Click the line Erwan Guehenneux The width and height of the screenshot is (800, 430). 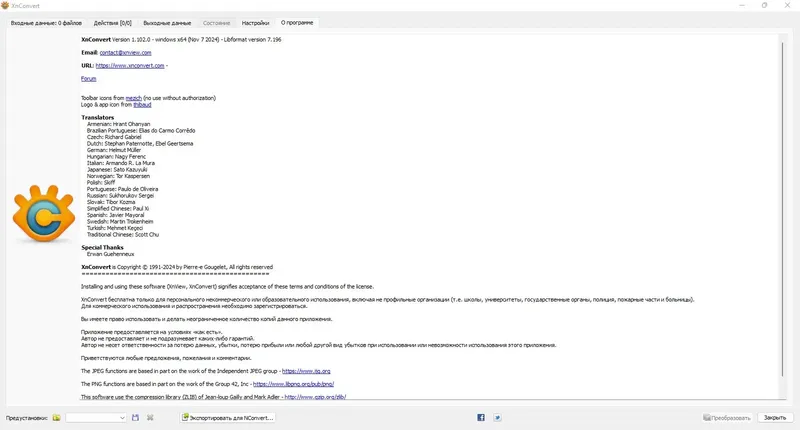click(110, 254)
